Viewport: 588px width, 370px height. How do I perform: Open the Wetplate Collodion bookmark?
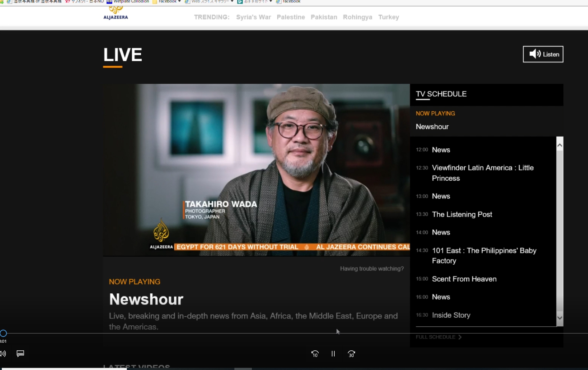[128, 1]
